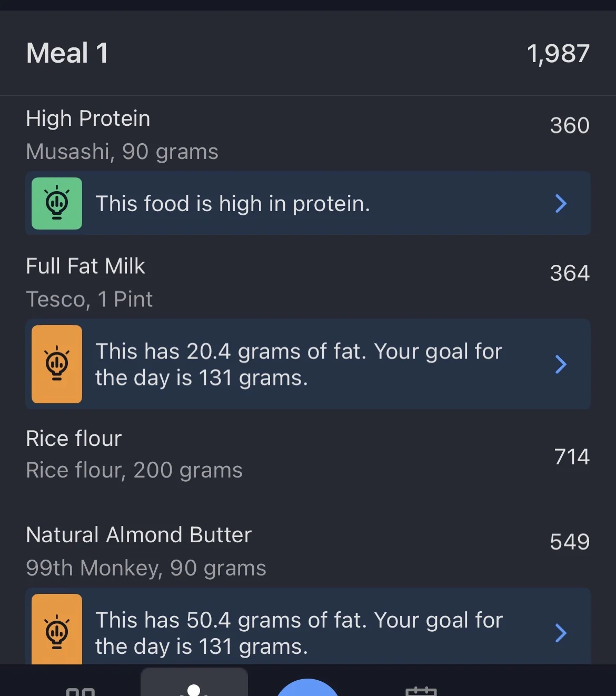Viewport: 616px width, 696px height.
Task: Tap the 714 calorie value for Rice flour
Action: coord(572,456)
